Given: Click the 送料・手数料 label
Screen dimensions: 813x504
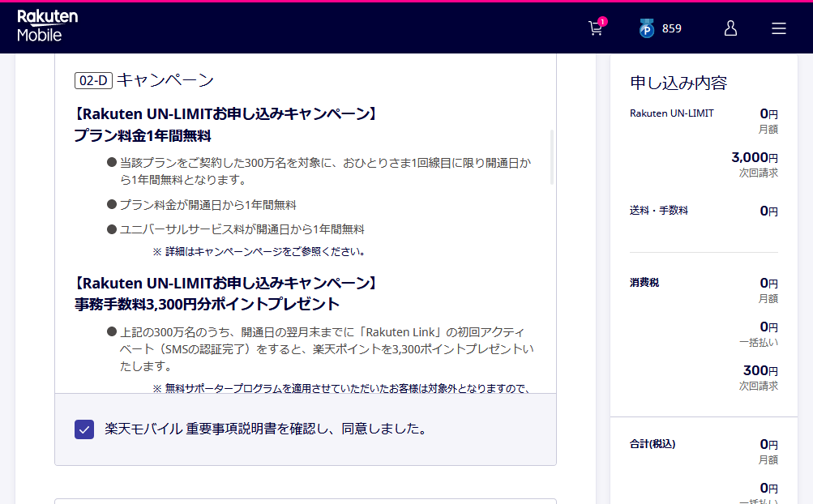Looking at the screenshot, I should click(658, 210).
